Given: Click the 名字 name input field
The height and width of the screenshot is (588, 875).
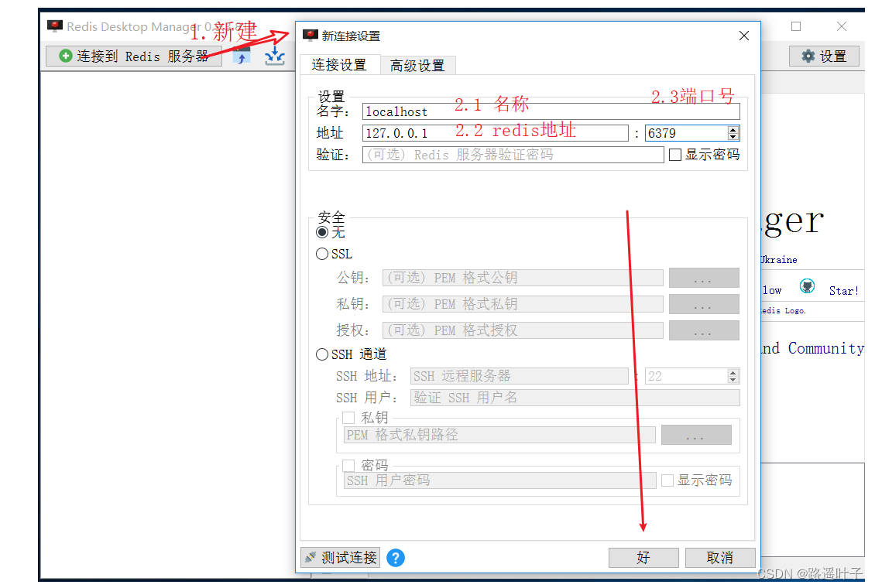Looking at the screenshot, I should (x=551, y=111).
